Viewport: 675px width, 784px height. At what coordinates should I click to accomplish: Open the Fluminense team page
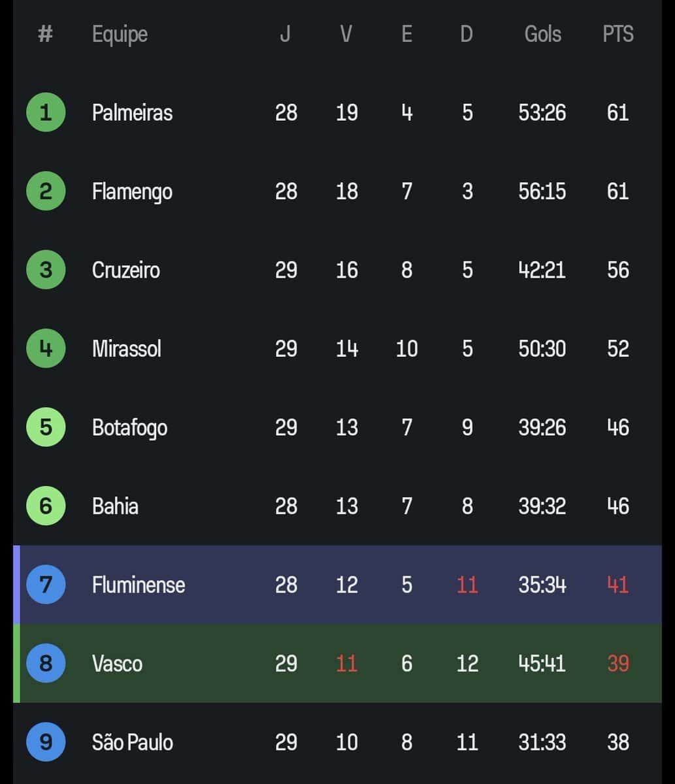(x=138, y=585)
